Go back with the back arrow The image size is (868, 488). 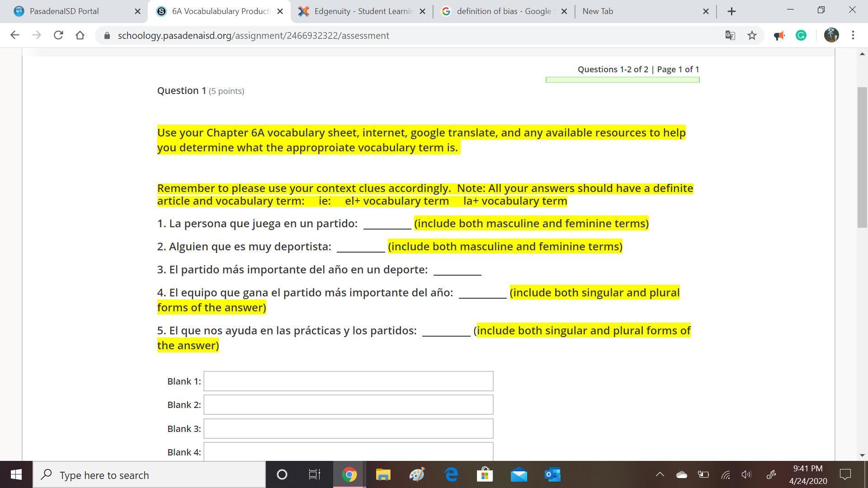(x=15, y=35)
